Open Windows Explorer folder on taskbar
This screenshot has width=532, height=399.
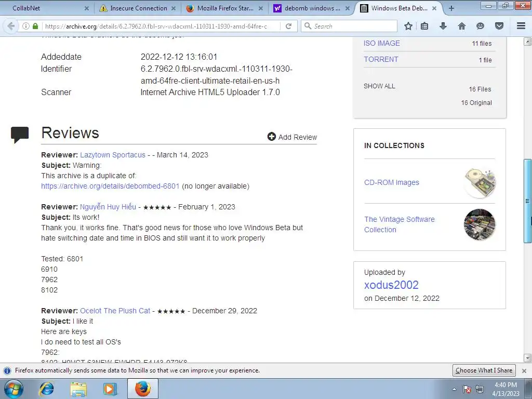[79, 389]
